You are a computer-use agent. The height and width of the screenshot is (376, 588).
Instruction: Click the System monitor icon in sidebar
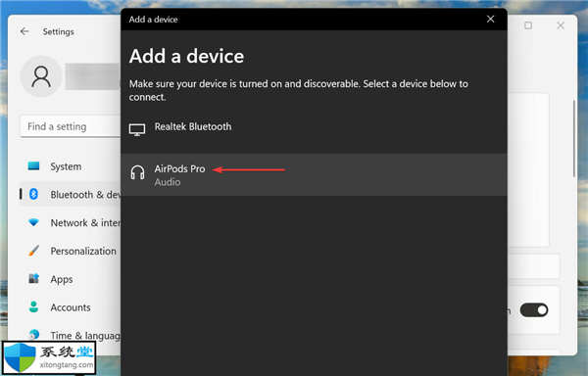click(33, 165)
